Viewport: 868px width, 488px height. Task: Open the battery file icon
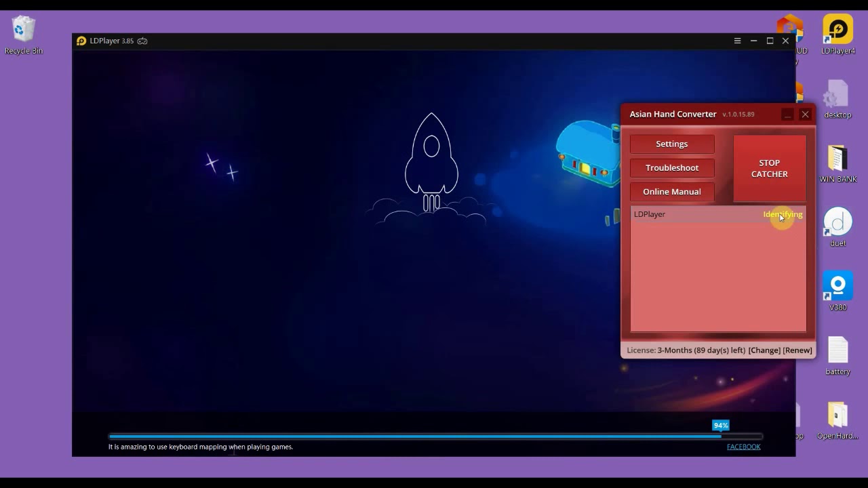[837, 356]
